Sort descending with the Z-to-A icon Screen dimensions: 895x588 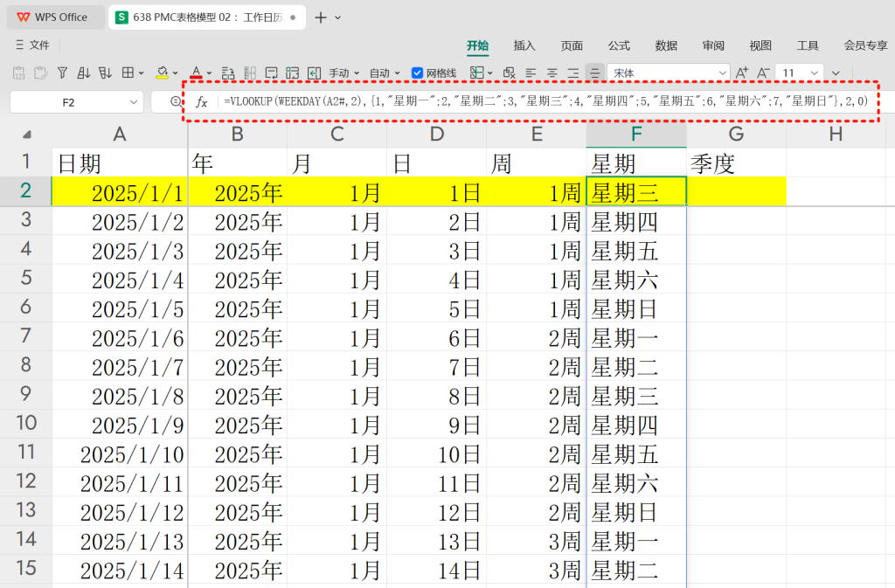click(106, 73)
